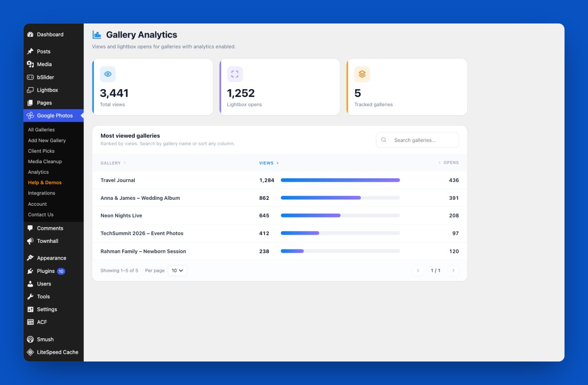Click in the Search galleries field
The image size is (588, 385).
pyautogui.click(x=417, y=140)
